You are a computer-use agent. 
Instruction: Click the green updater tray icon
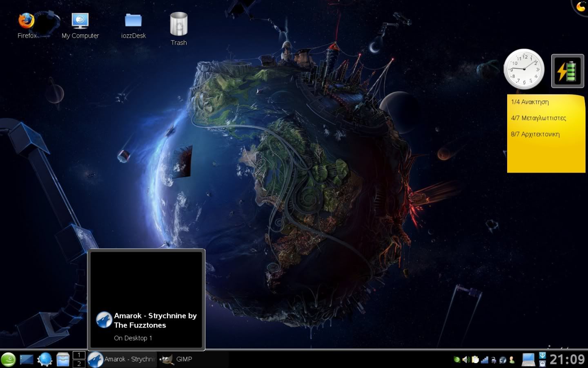pos(457,360)
